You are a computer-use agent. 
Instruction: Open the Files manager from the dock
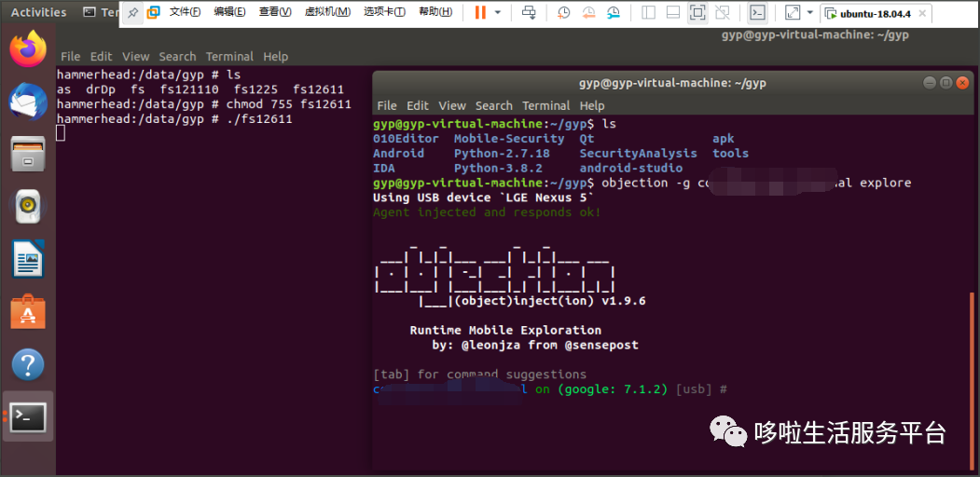[28, 153]
